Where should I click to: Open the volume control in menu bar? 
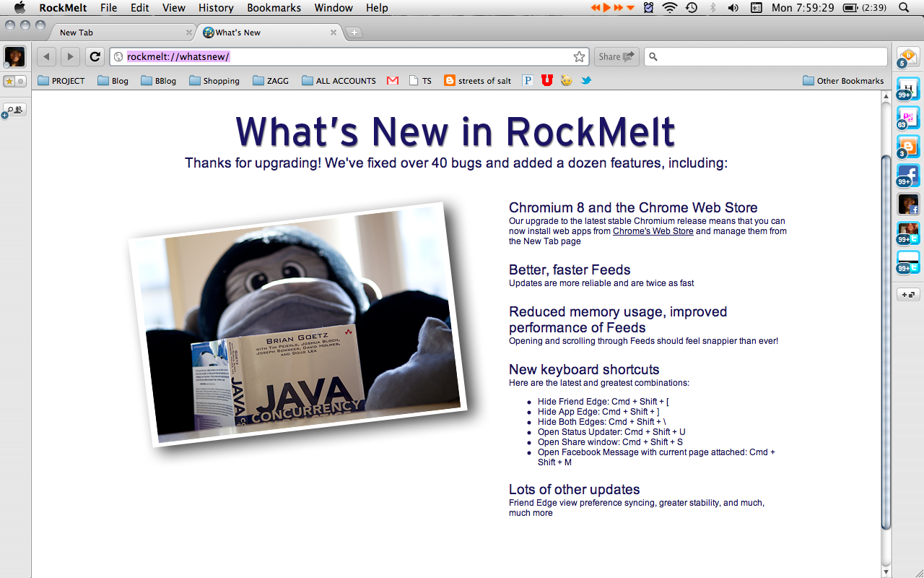[x=733, y=8]
